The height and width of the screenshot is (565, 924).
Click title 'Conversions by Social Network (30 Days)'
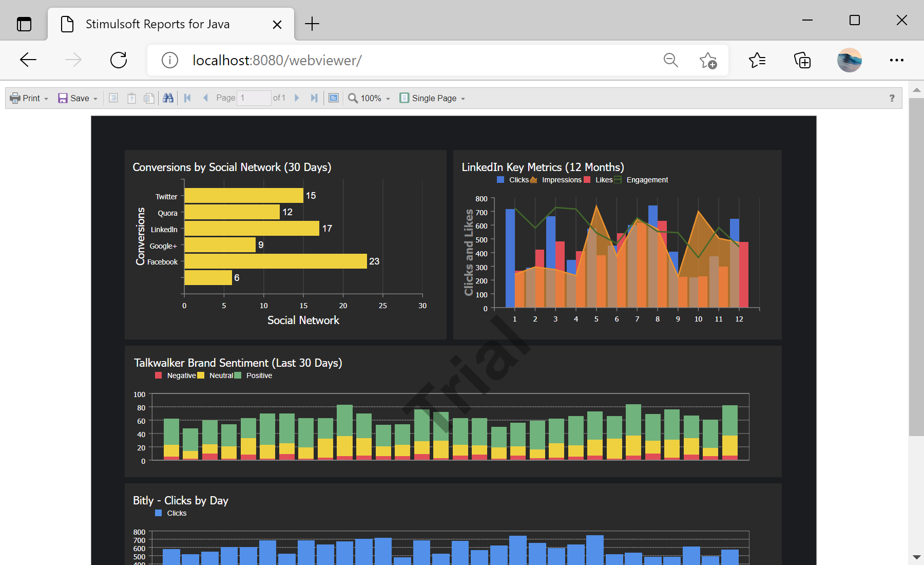[x=232, y=167]
